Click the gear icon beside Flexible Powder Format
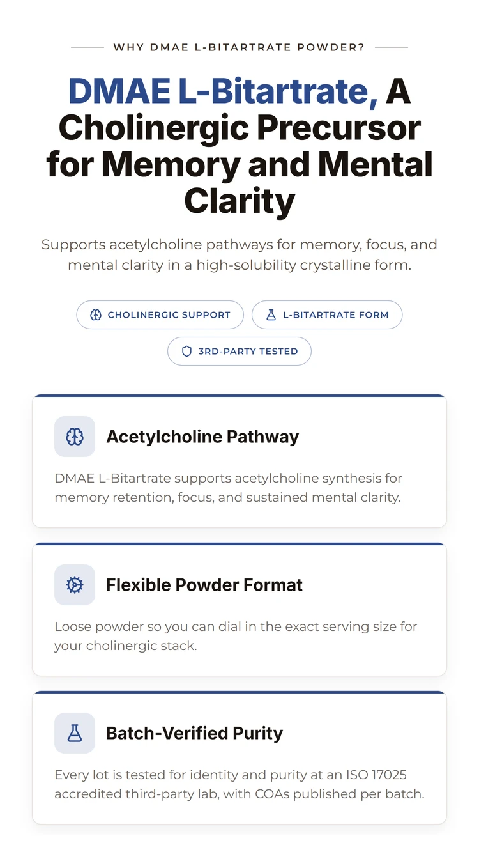Image resolution: width=479 pixels, height=868 pixels. pyautogui.click(x=75, y=585)
